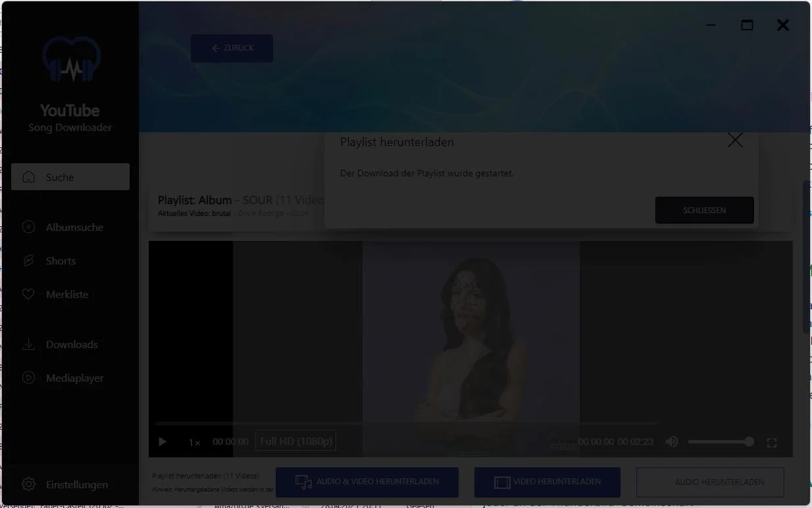Close the playlist download dialog with X

[735, 140]
